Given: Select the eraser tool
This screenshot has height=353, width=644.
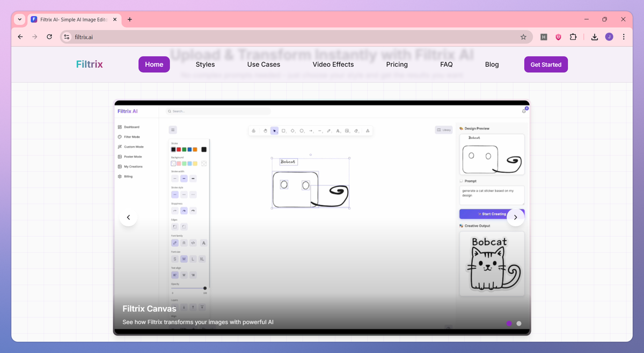Looking at the screenshot, I should (x=356, y=131).
